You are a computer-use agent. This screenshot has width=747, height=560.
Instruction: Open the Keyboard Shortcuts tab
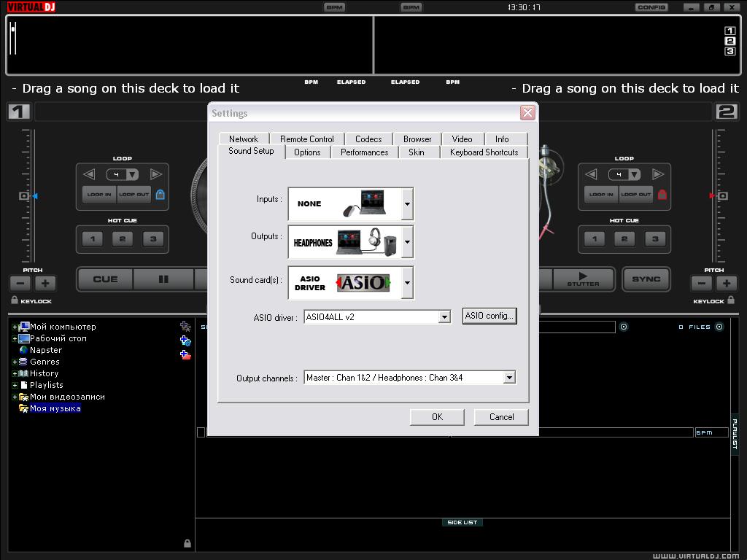[484, 152]
